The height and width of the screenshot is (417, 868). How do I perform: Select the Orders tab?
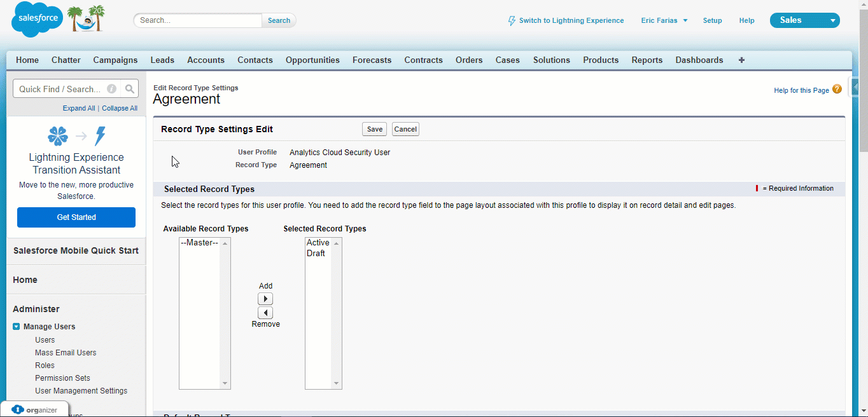click(469, 60)
